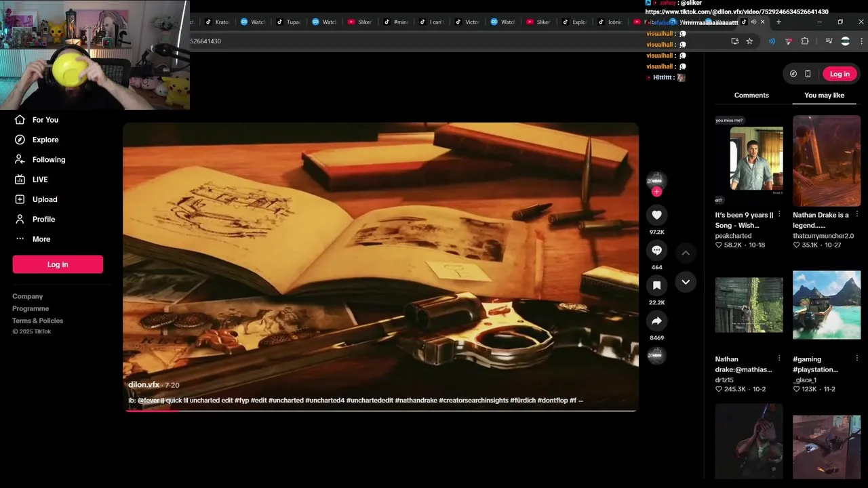
Task: Open the @fever mention in caption
Action: click(x=149, y=401)
